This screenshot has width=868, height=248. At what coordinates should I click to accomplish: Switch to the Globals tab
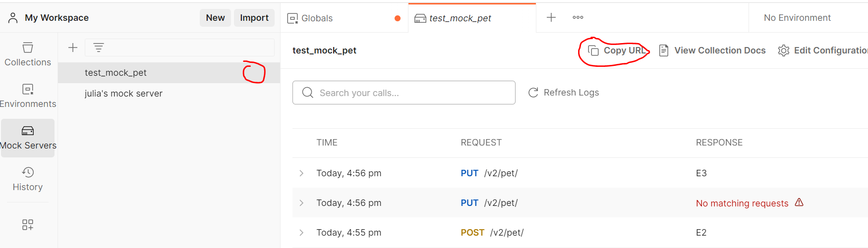coord(317,18)
